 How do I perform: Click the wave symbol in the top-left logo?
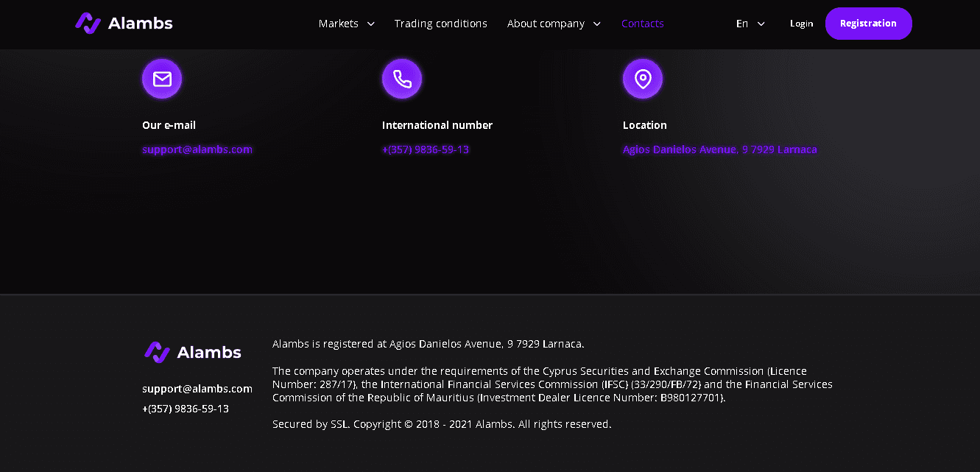point(88,23)
